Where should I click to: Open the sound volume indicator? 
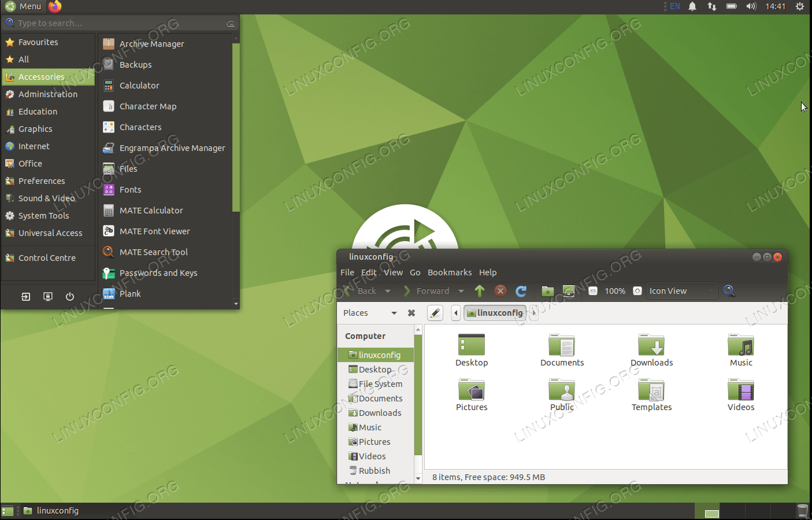click(x=751, y=6)
